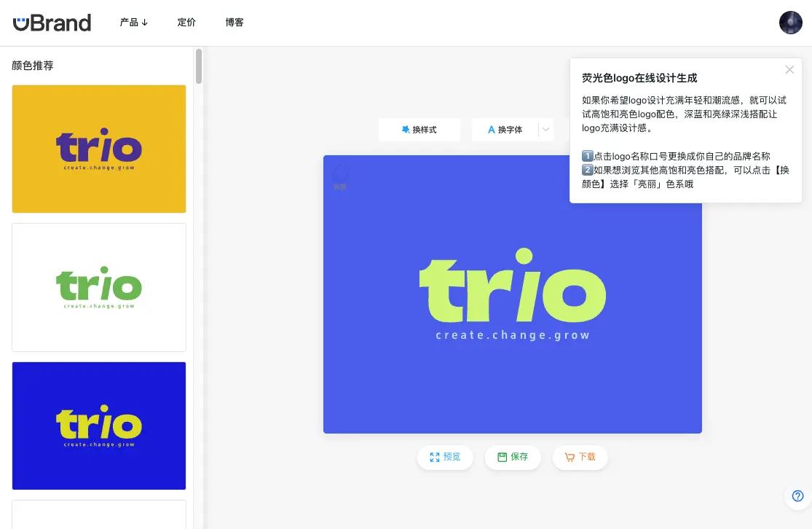
Task: Select the 背景 element on the canvas
Action: [339, 176]
